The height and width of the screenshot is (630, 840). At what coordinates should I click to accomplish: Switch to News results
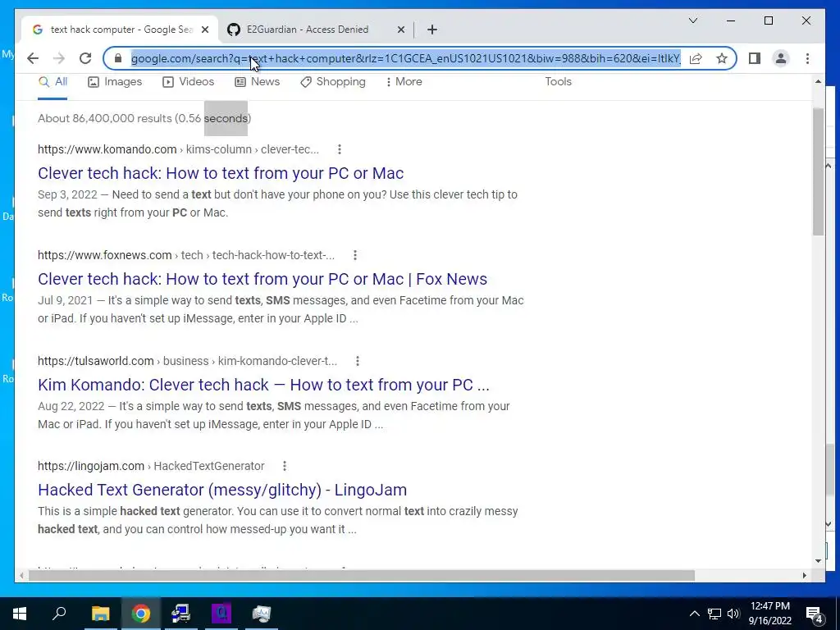pyautogui.click(x=257, y=82)
